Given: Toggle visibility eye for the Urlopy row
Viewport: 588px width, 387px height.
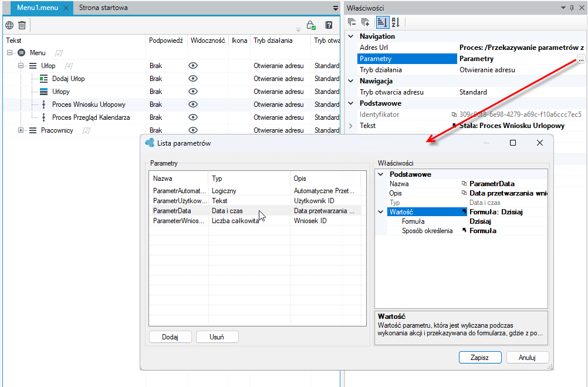Looking at the screenshot, I should (192, 92).
